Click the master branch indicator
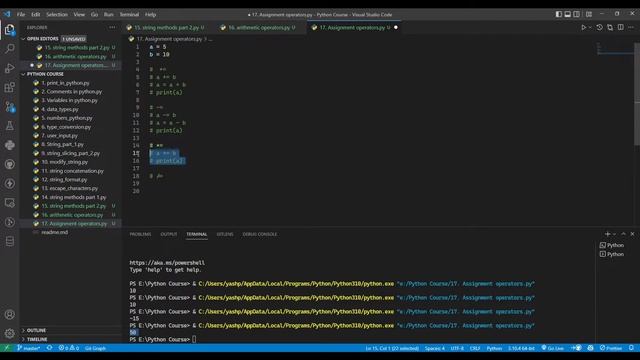 point(29,348)
